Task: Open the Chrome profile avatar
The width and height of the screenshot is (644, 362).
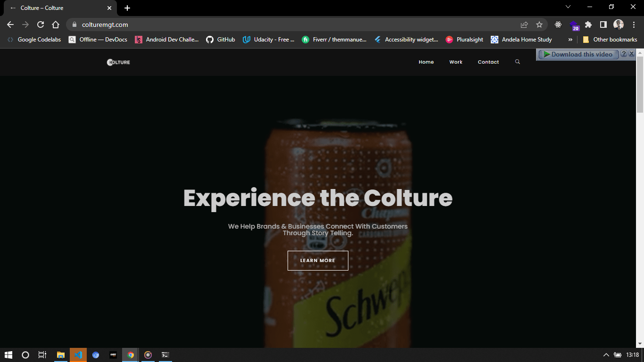Action: tap(619, 25)
